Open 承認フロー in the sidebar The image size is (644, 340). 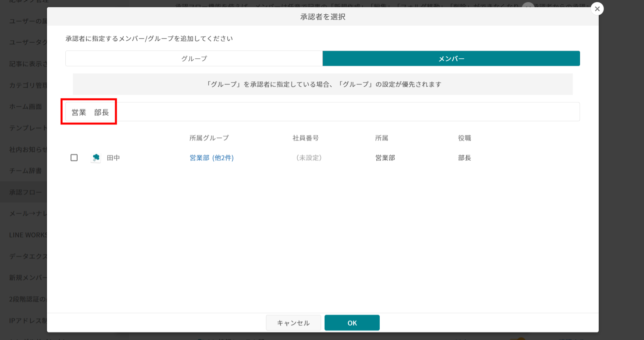[25, 192]
